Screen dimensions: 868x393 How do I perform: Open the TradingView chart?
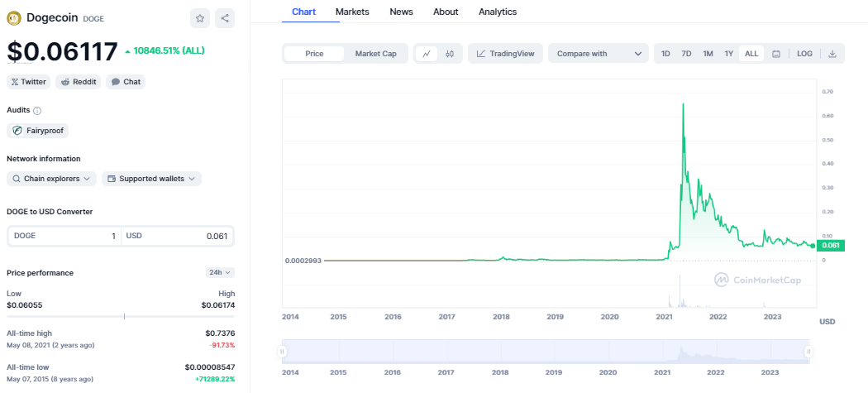pyautogui.click(x=505, y=54)
